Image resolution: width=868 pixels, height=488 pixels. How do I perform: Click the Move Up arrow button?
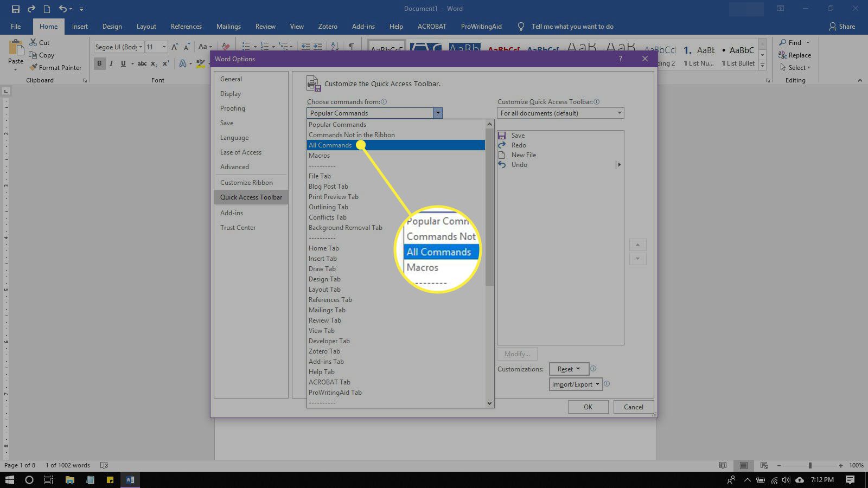click(637, 245)
